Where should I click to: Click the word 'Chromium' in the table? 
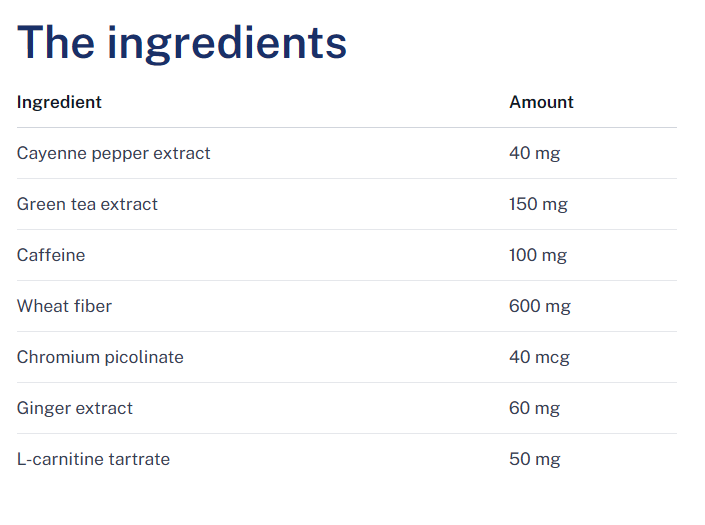(58, 357)
